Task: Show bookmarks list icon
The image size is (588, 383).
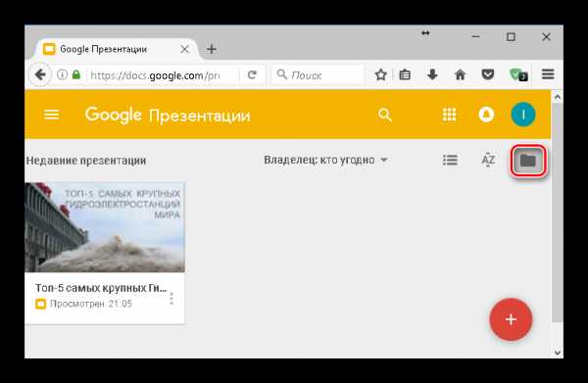Action: [x=405, y=74]
